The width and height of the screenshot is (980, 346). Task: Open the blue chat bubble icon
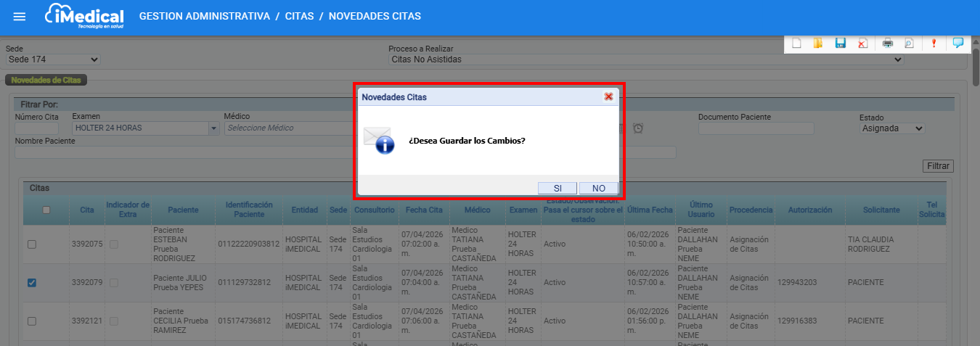pos(957,43)
